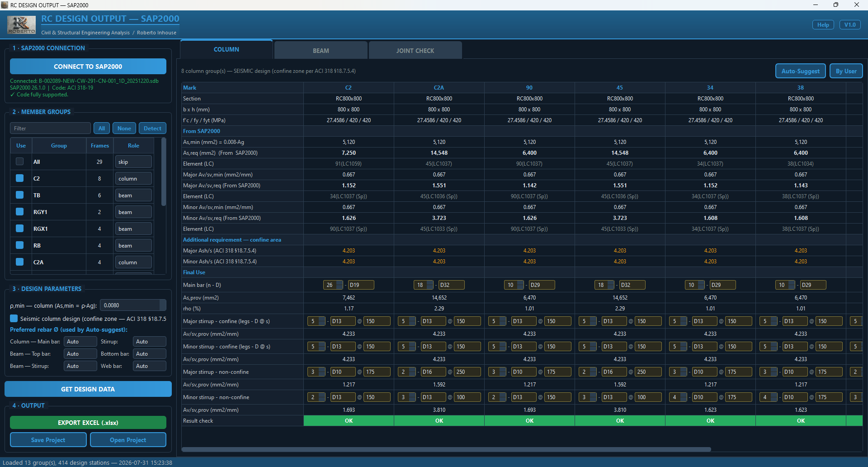This screenshot has width=868, height=467.
Task: Click the Auto-Suggest button
Action: (x=801, y=71)
